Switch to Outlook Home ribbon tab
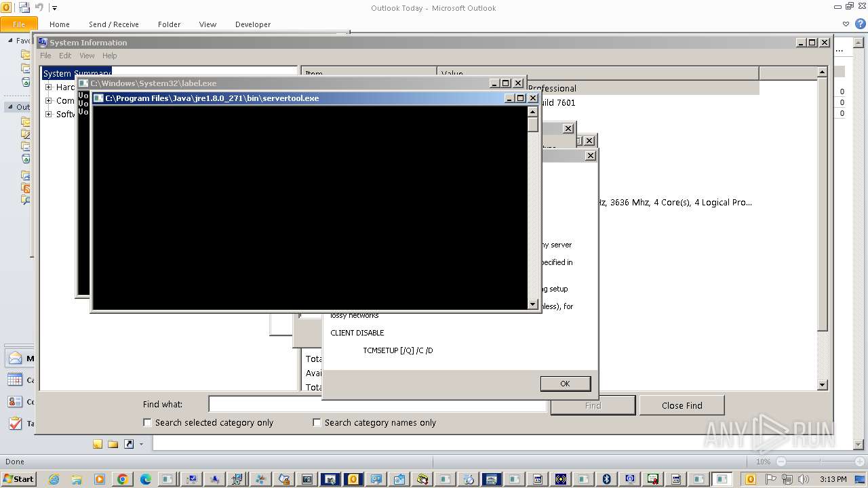868x488 pixels. (60, 24)
